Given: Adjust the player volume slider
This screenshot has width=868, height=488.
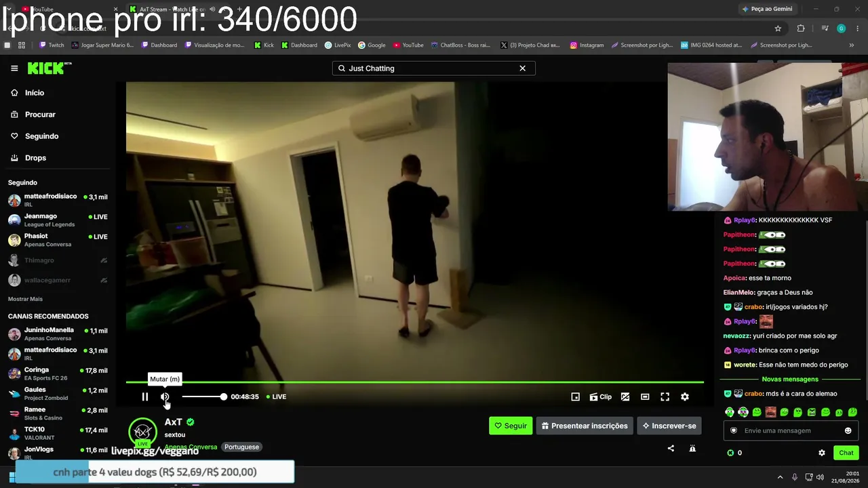Looking at the screenshot, I should click(x=203, y=396).
